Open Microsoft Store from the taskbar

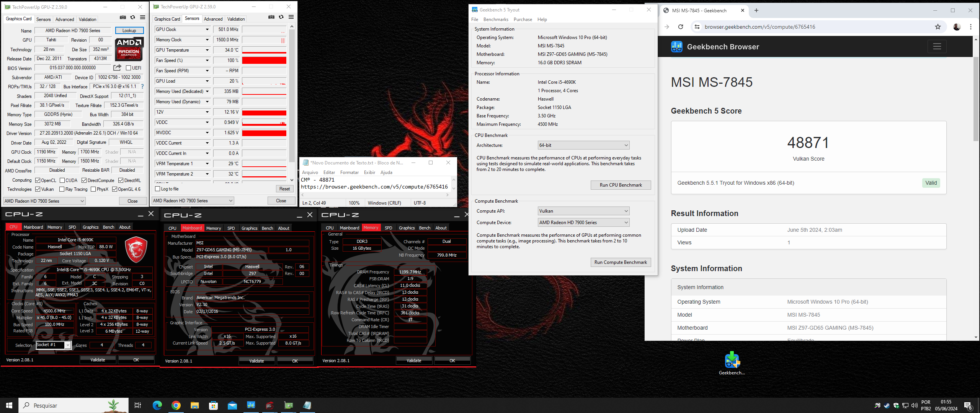213,405
